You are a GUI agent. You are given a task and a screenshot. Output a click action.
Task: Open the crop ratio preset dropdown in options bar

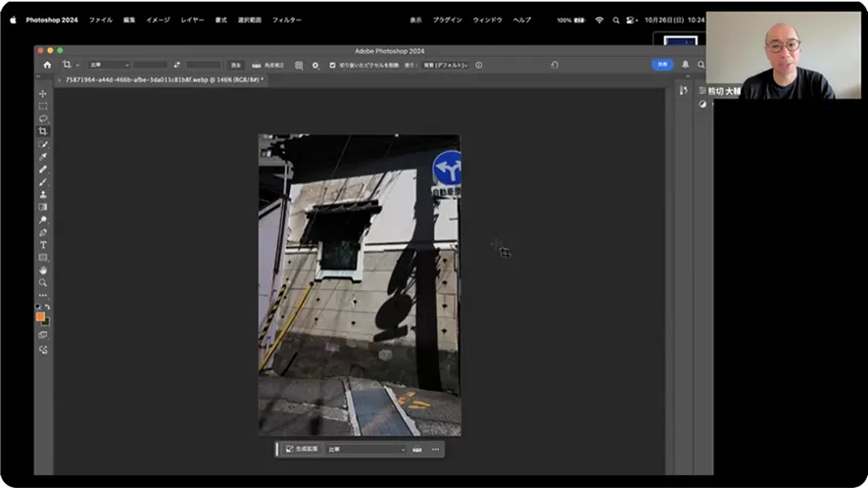[109, 65]
